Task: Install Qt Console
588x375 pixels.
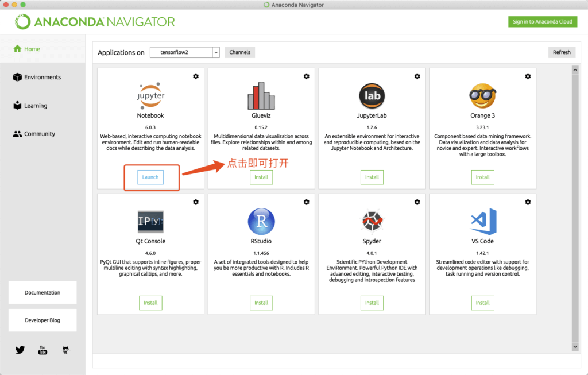Action: [150, 303]
